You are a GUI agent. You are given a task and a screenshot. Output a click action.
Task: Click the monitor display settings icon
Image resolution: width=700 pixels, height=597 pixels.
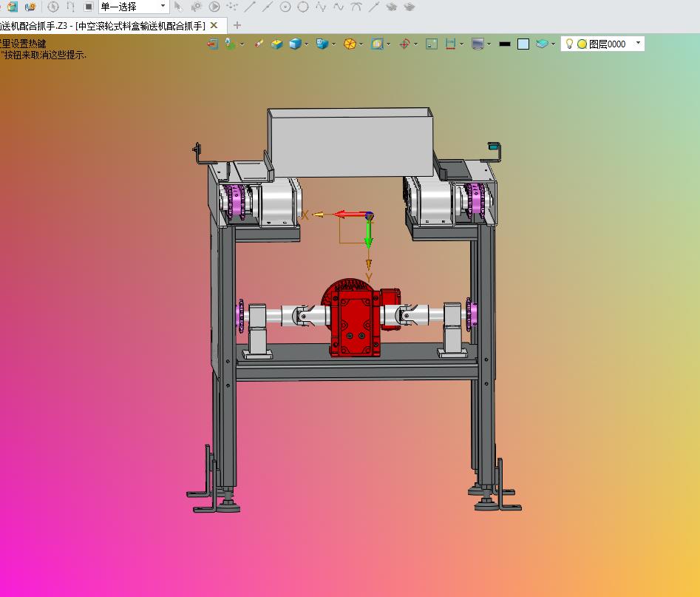point(478,44)
